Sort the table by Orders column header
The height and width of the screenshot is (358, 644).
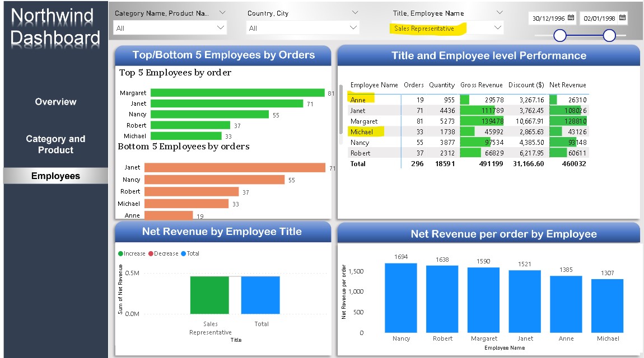(x=413, y=85)
